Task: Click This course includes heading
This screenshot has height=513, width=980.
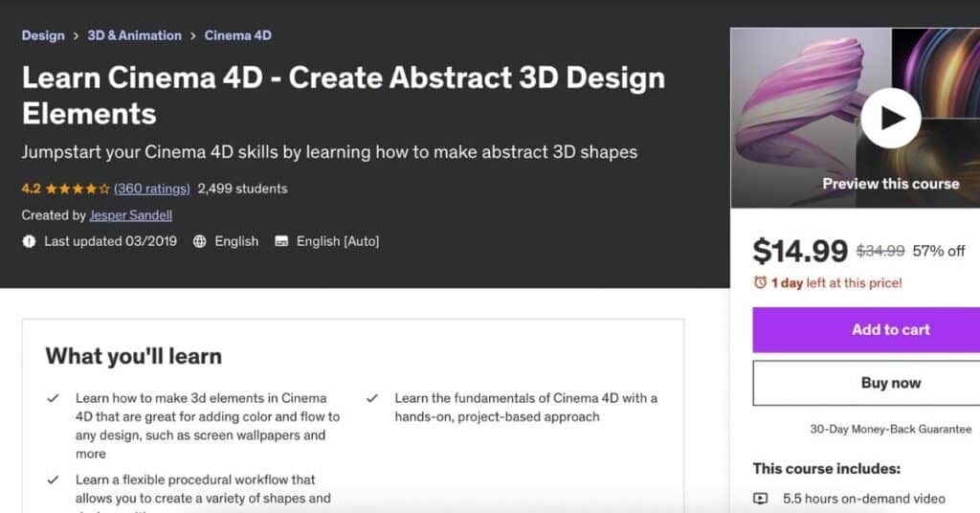Action: coord(826,469)
